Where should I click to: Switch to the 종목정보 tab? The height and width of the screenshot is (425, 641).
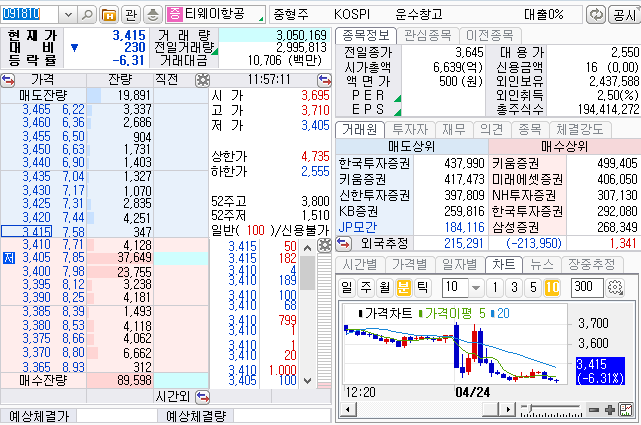pos(366,36)
